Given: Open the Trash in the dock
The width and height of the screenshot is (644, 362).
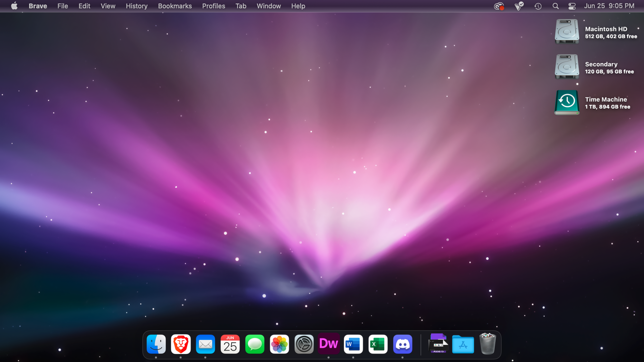Looking at the screenshot, I should click(x=488, y=344).
